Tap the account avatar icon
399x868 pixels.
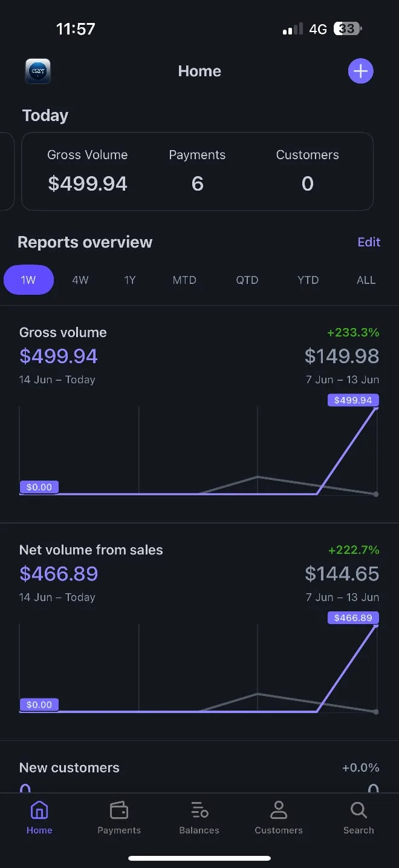click(38, 71)
